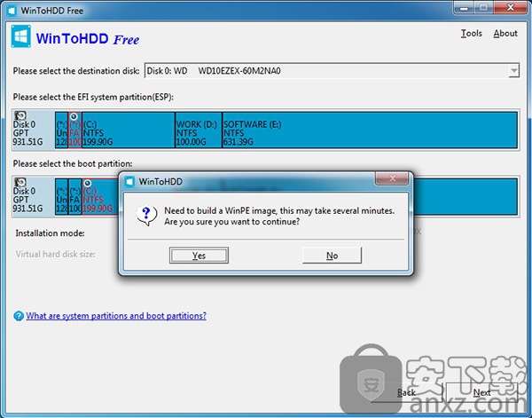The height and width of the screenshot is (418, 532).
Task: Open the About menu
Action: pos(505,33)
